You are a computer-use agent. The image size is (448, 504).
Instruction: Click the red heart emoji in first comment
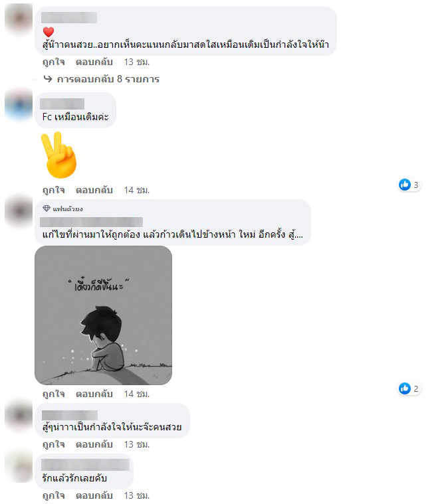pos(49,32)
